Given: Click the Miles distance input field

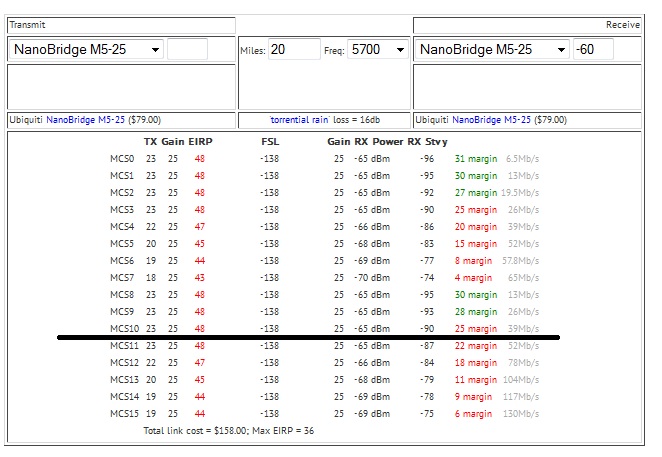Looking at the screenshot, I should (x=294, y=49).
